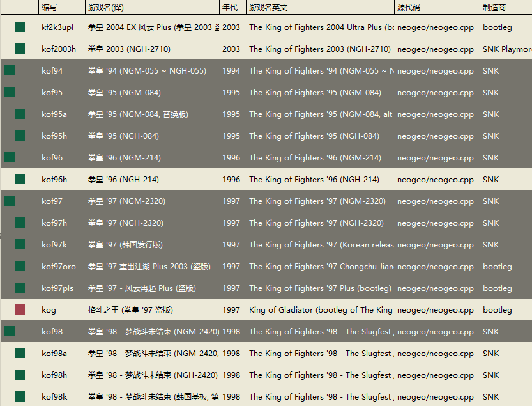Click the red status icon for kog
This screenshot has height=406, width=532.
click(x=20, y=310)
